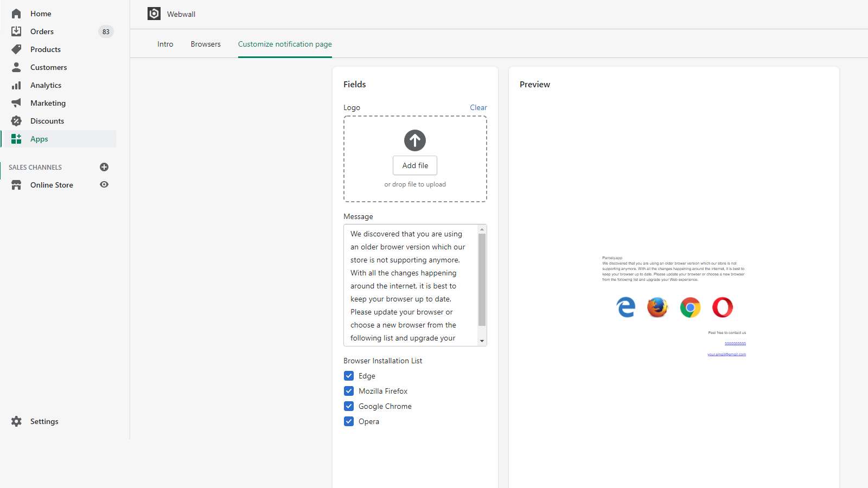
Task: Click the Discounts badge icon
Action: [16, 120]
